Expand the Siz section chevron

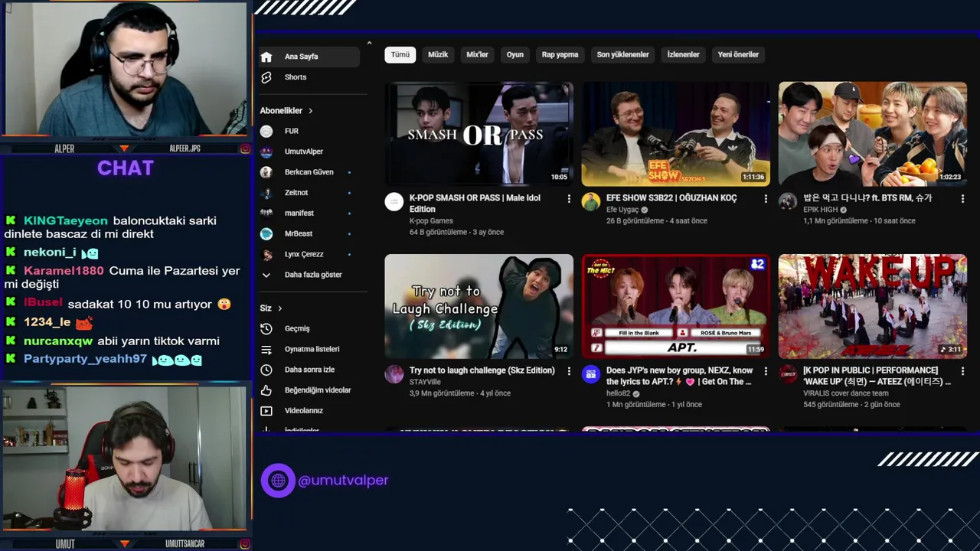coord(279,308)
